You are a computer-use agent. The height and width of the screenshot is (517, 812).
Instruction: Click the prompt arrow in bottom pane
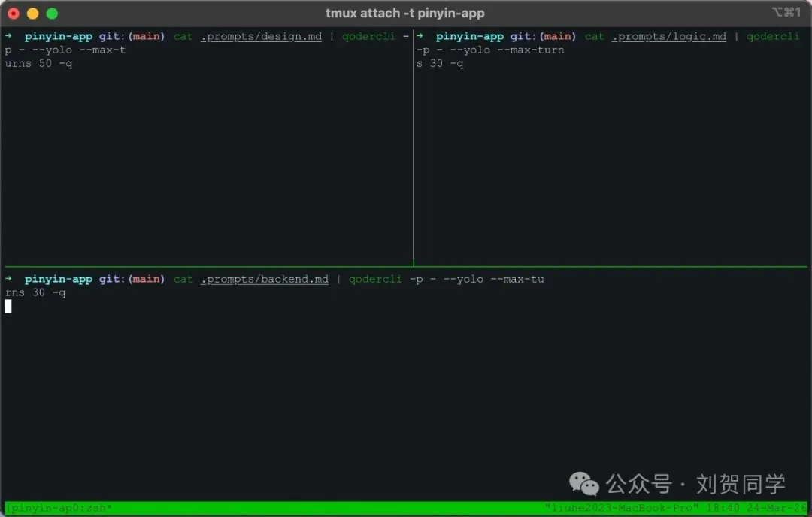point(8,279)
